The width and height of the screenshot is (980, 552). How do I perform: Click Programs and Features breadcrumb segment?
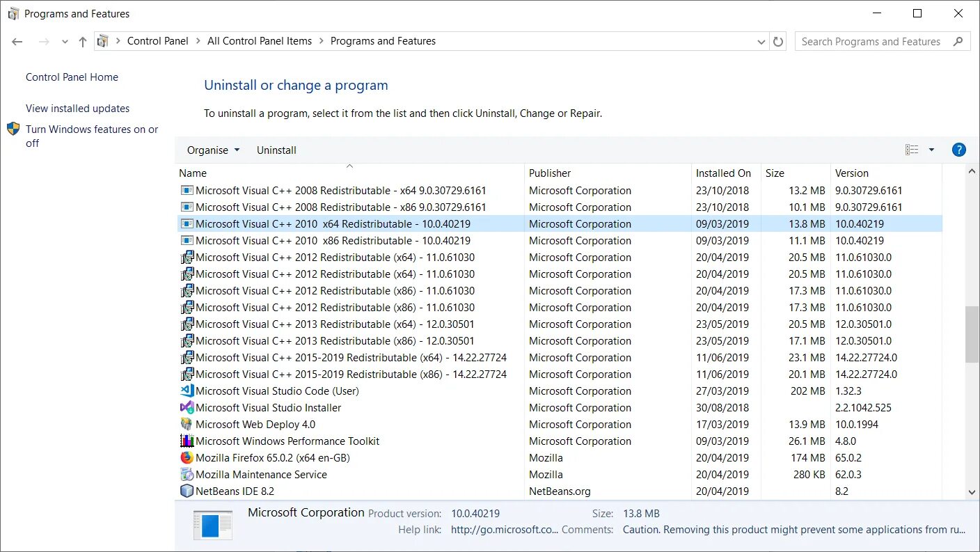coord(383,41)
